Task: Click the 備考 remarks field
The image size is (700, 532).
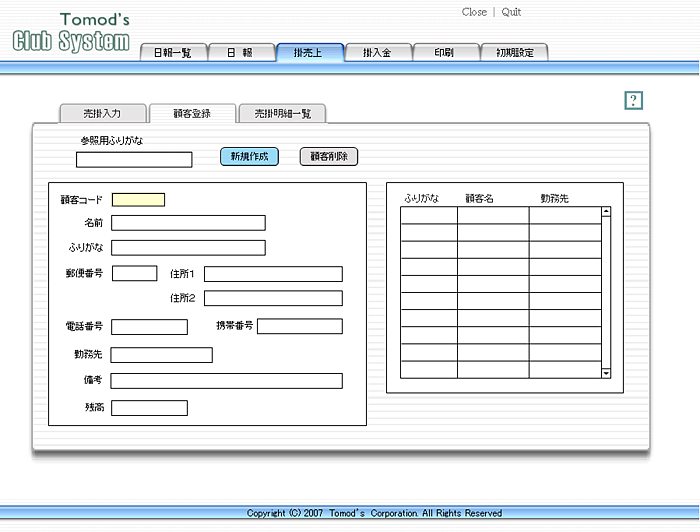Action: [226, 381]
